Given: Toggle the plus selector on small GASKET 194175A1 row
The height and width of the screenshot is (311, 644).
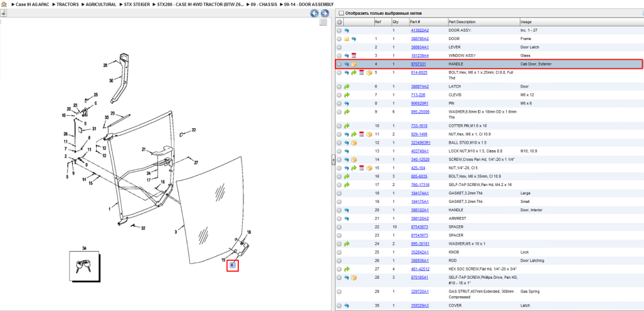Looking at the screenshot, I should click(339, 202).
